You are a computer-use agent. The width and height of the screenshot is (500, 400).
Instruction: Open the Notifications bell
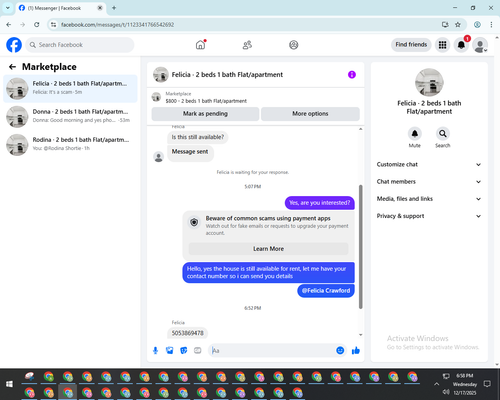pyautogui.click(x=461, y=45)
